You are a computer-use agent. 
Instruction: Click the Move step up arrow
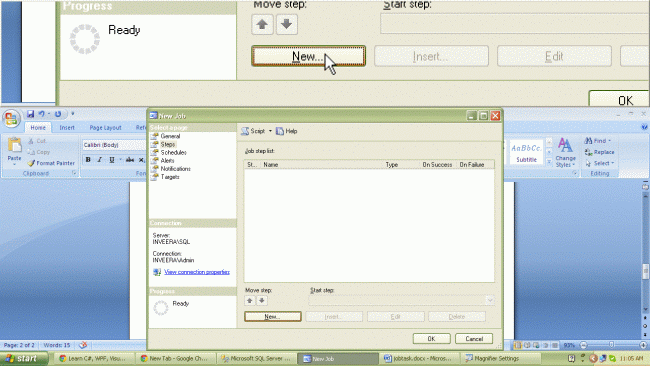[250, 301]
